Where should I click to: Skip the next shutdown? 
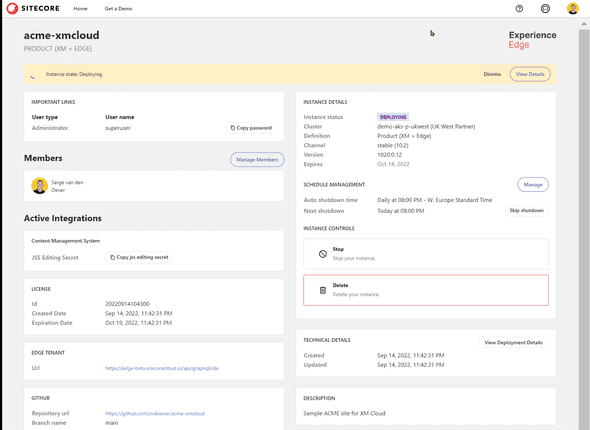click(x=526, y=210)
